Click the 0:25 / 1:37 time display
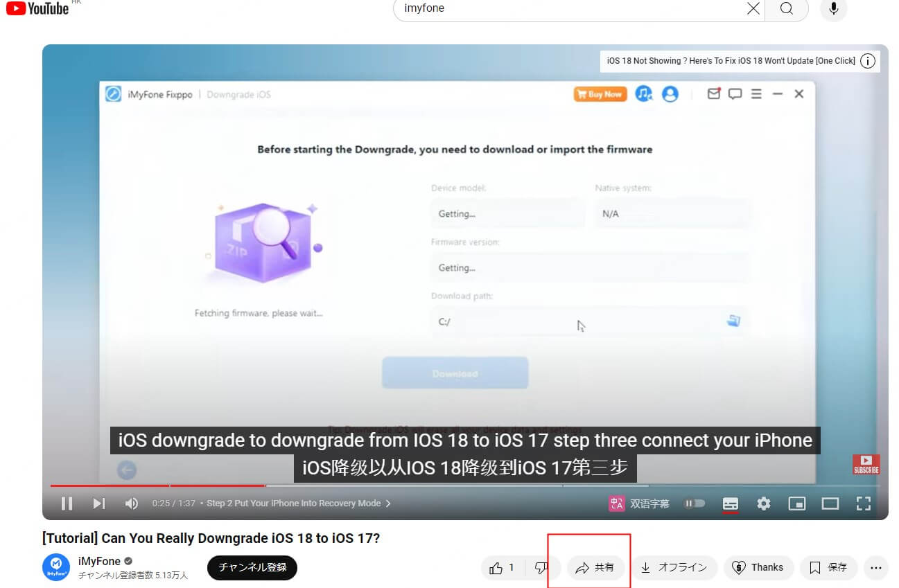899x588 pixels. (174, 504)
